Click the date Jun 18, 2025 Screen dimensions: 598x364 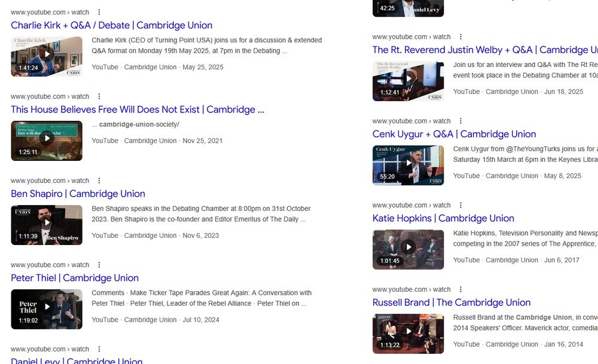[564, 92]
